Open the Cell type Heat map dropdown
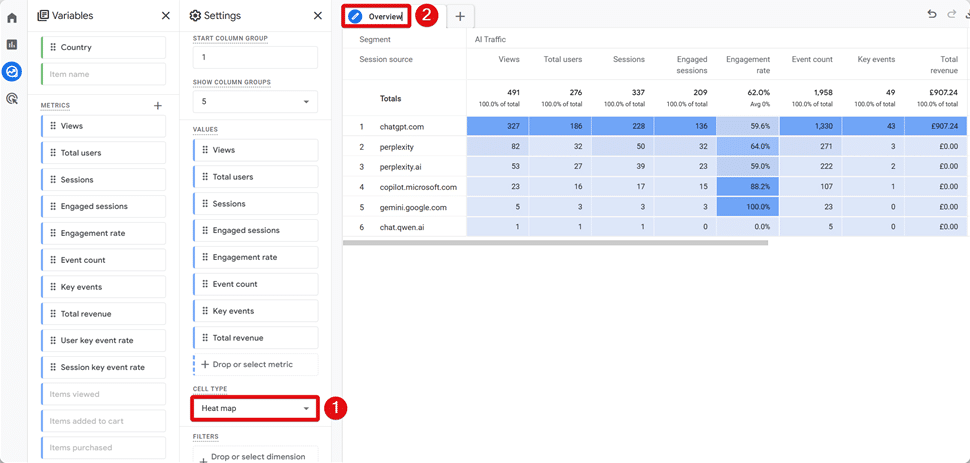This screenshot has width=970, height=463. coord(255,409)
